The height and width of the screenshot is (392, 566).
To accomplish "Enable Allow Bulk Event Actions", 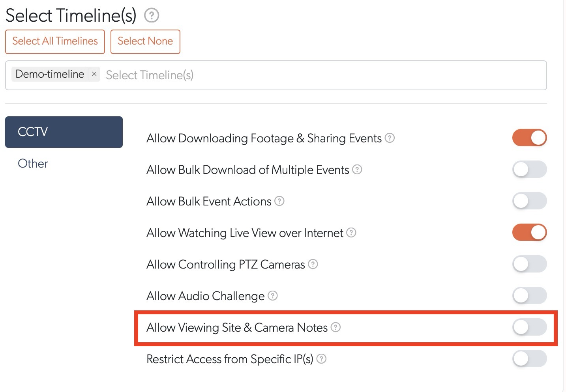I will [x=529, y=201].
